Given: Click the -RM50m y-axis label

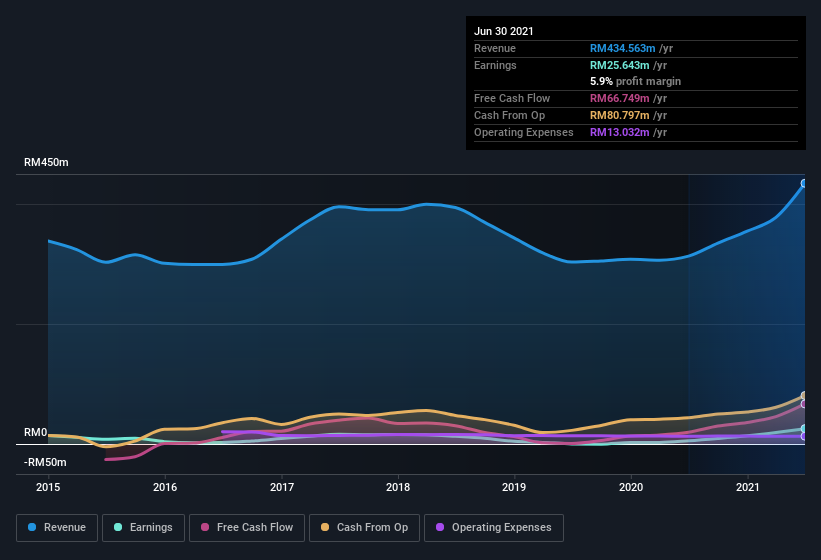Looking at the screenshot, I should pyautogui.click(x=45, y=462).
